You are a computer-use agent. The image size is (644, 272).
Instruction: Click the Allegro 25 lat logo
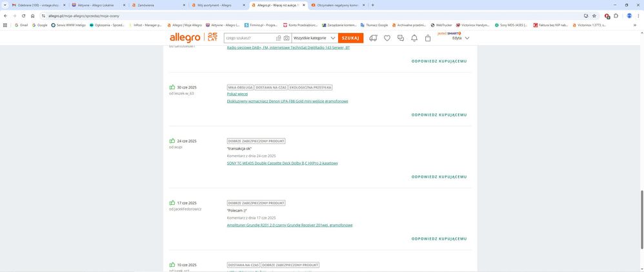[x=194, y=37]
